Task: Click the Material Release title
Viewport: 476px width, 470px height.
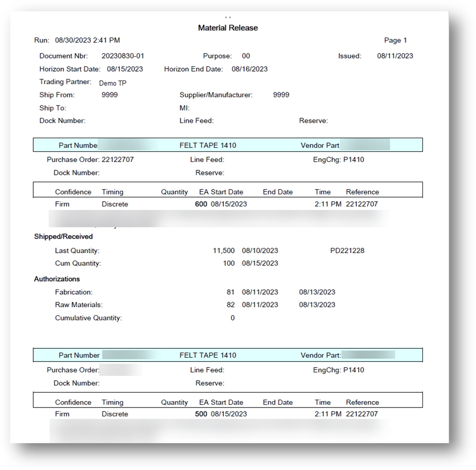Action: point(228,28)
